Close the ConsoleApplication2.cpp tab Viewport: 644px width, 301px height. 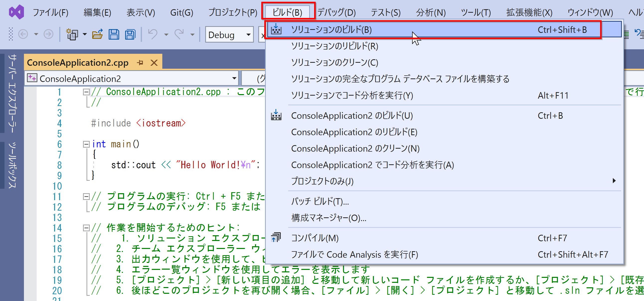[154, 63]
